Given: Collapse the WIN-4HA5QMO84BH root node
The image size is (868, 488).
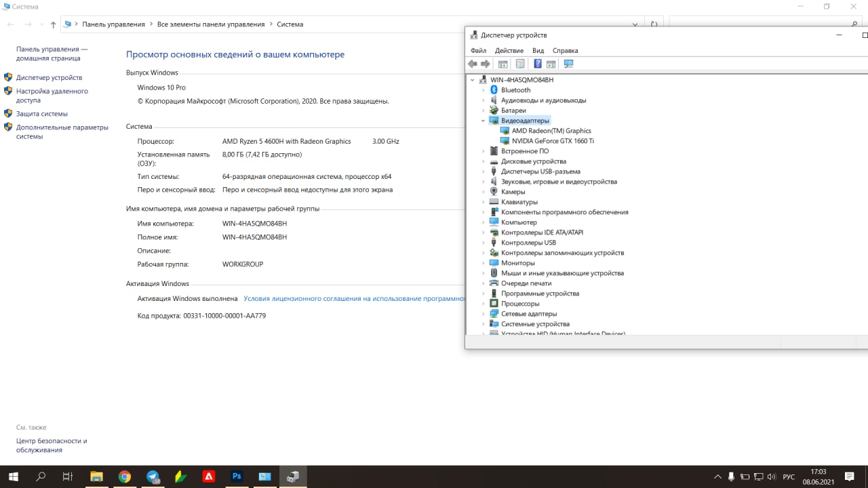Looking at the screenshot, I should 473,80.
